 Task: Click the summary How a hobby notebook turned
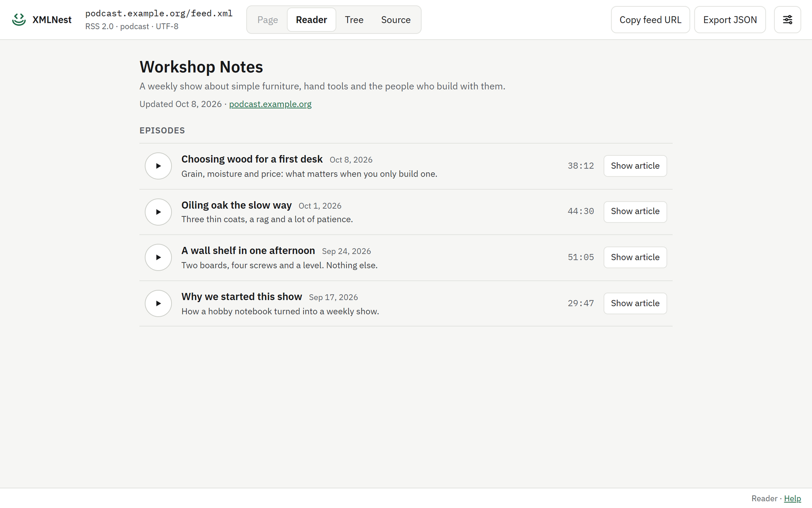point(280,312)
